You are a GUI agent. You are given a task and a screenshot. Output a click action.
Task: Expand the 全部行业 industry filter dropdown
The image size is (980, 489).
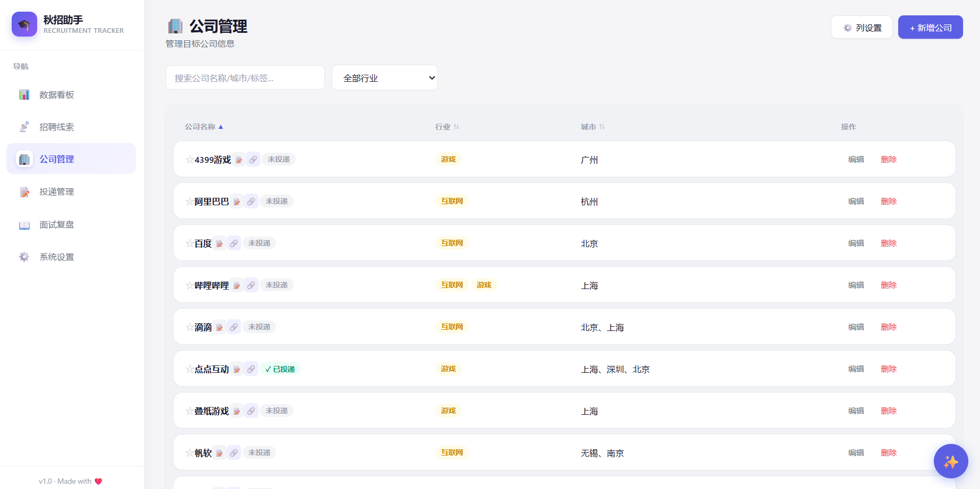(x=385, y=78)
